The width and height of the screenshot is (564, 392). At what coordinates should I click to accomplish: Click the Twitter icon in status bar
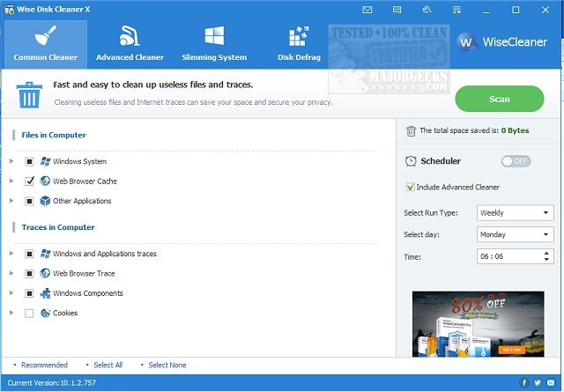[538, 383]
